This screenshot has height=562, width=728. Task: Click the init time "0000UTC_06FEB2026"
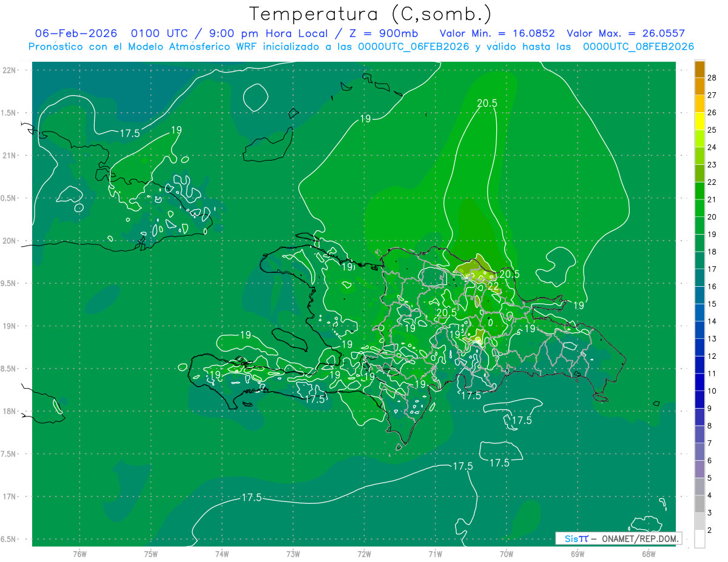[413, 47]
